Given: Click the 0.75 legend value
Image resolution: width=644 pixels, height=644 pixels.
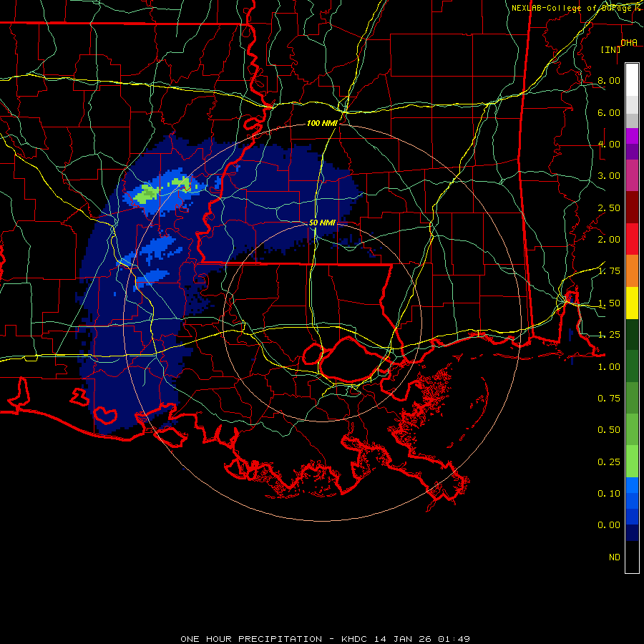Looking at the screenshot, I should click(x=609, y=399).
